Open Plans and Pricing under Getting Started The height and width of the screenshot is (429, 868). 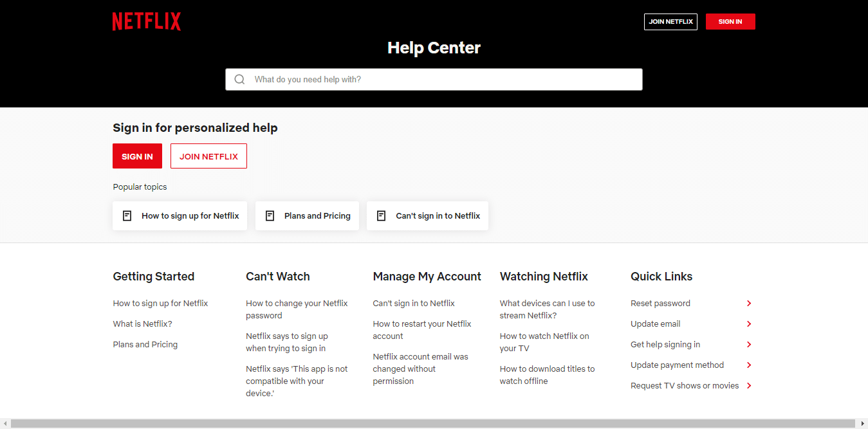(x=145, y=345)
